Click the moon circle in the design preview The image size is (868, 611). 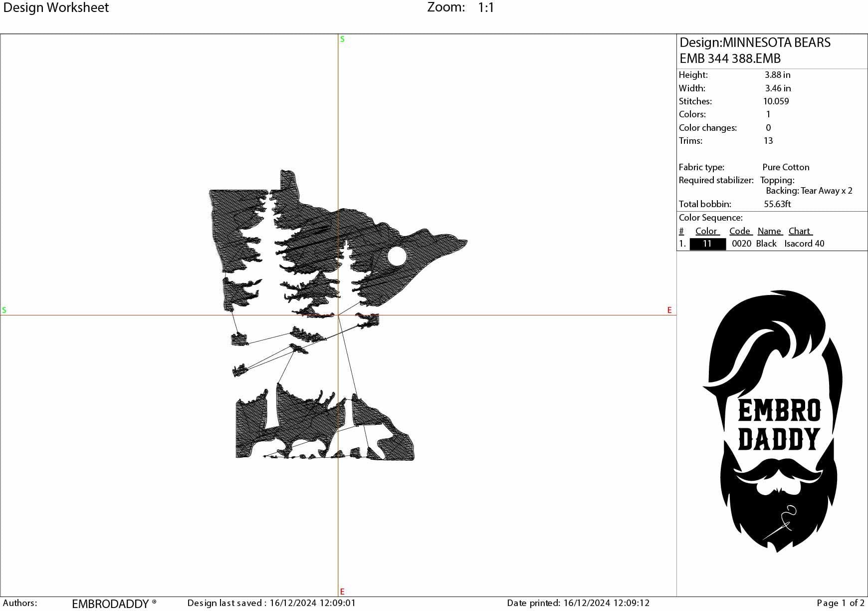(x=397, y=256)
